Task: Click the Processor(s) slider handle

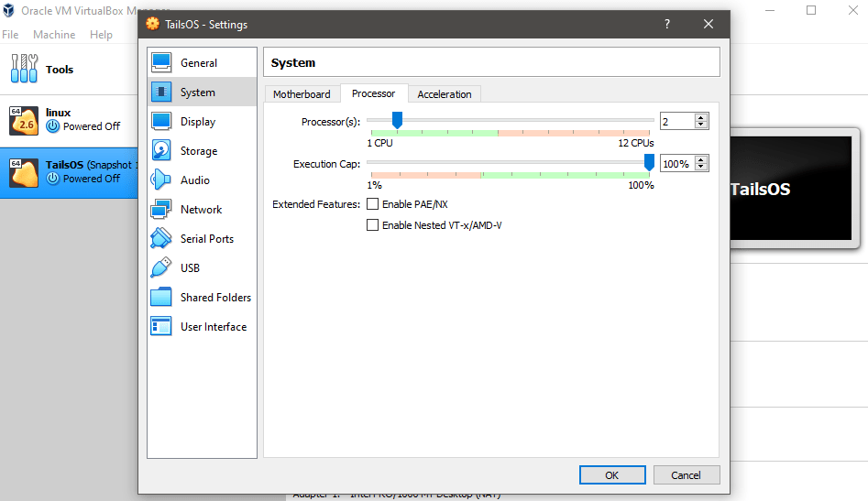Action: (x=397, y=119)
